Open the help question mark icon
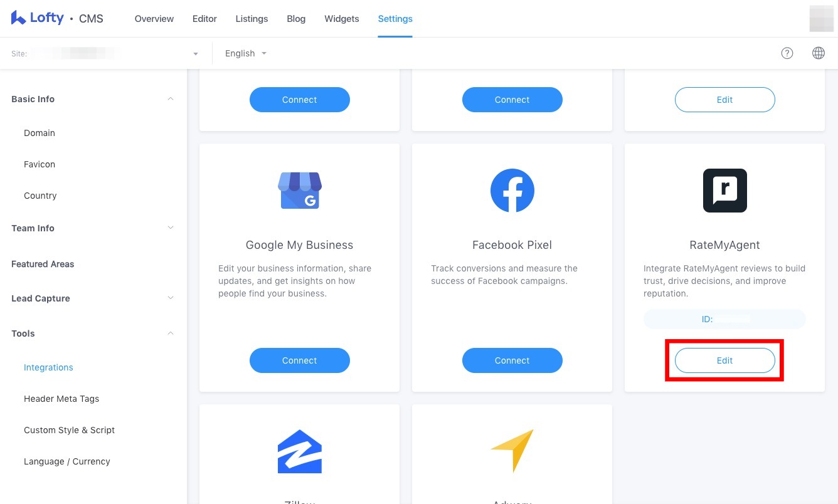This screenshot has height=504, width=838. (787, 53)
